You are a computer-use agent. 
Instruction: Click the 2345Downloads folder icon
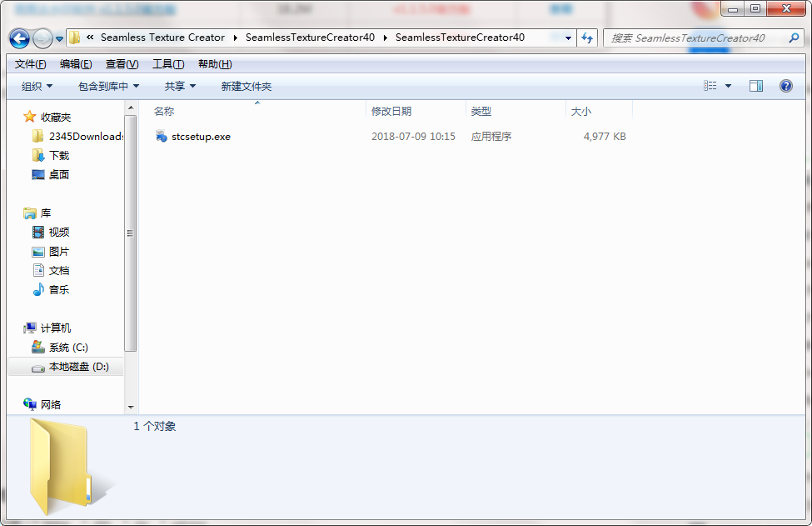[37, 137]
